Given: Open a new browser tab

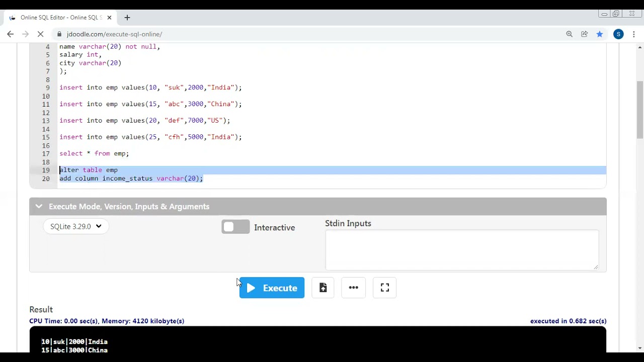Looking at the screenshot, I should [127, 18].
